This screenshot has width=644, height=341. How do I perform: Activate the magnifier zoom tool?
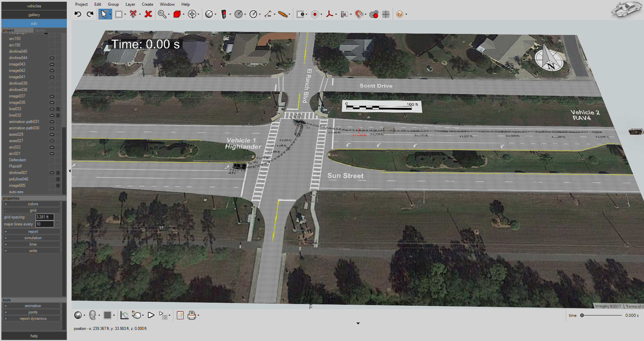(162, 14)
